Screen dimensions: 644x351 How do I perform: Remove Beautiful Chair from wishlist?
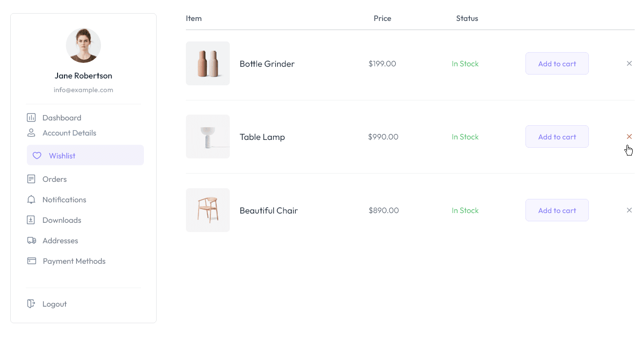[629, 210]
